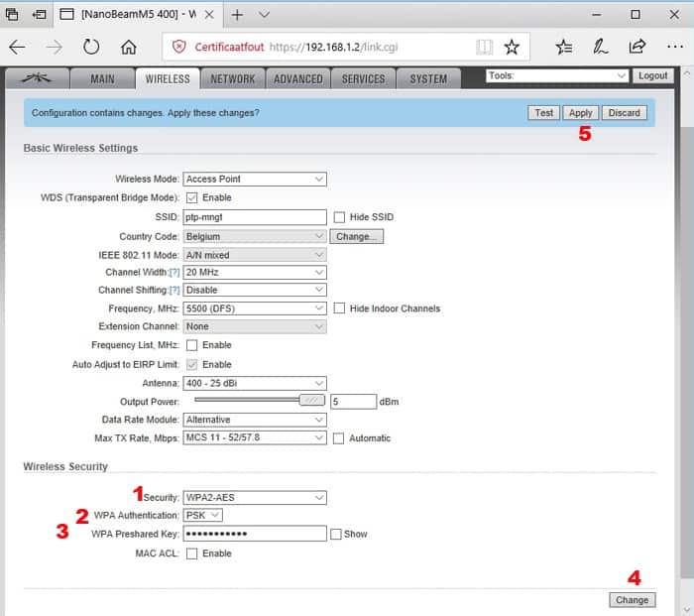Expand the Data Rate Module dropdown

click(255, 420)
